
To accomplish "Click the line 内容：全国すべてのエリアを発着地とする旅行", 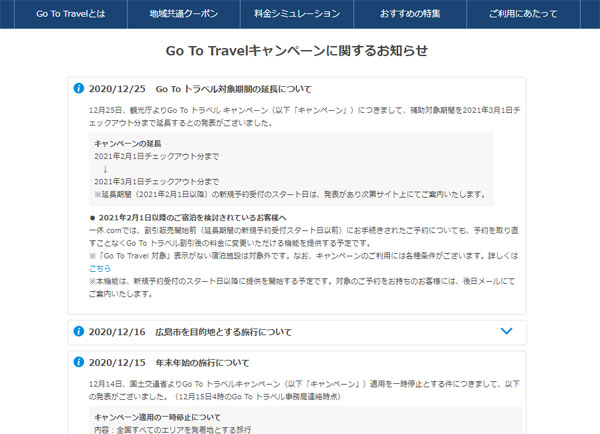I will [173, 430].
